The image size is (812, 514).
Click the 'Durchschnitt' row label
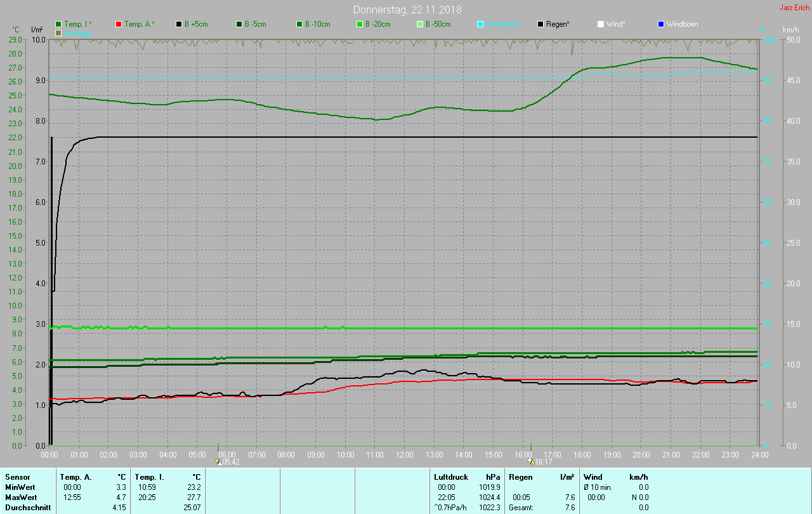pos(27,508)
